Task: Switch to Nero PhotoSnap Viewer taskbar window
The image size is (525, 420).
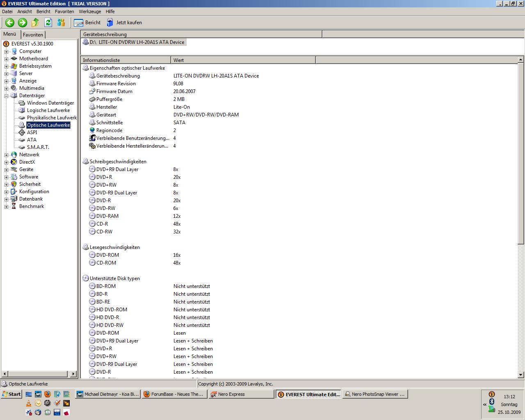Action: coord(375,394)
